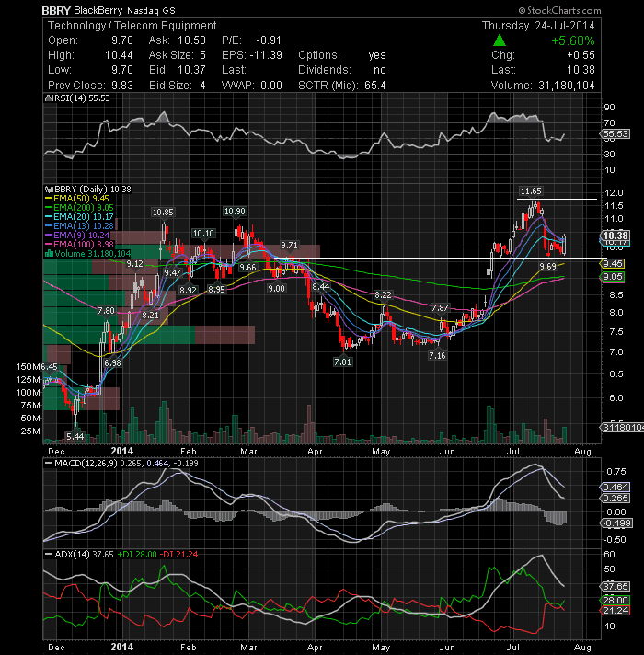Screen dimensions: 644x655
Task: Click the VWAP value 0.00
Action: 271,86
